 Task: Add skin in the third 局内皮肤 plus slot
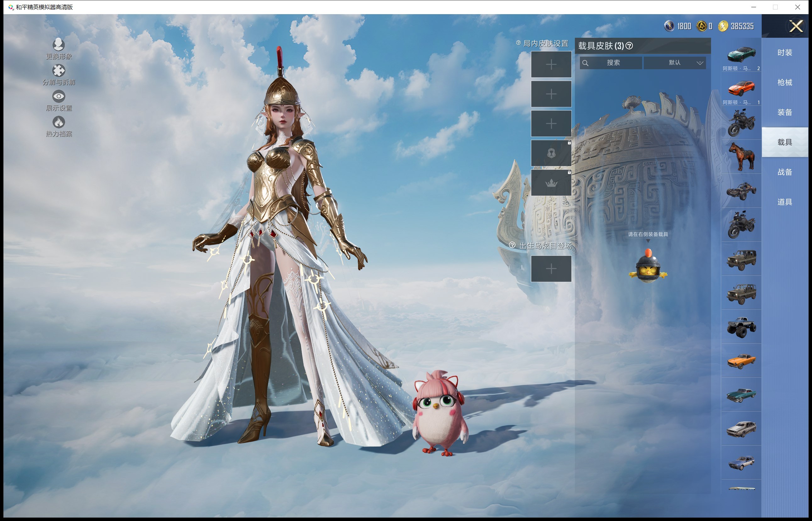pos(551,123)
